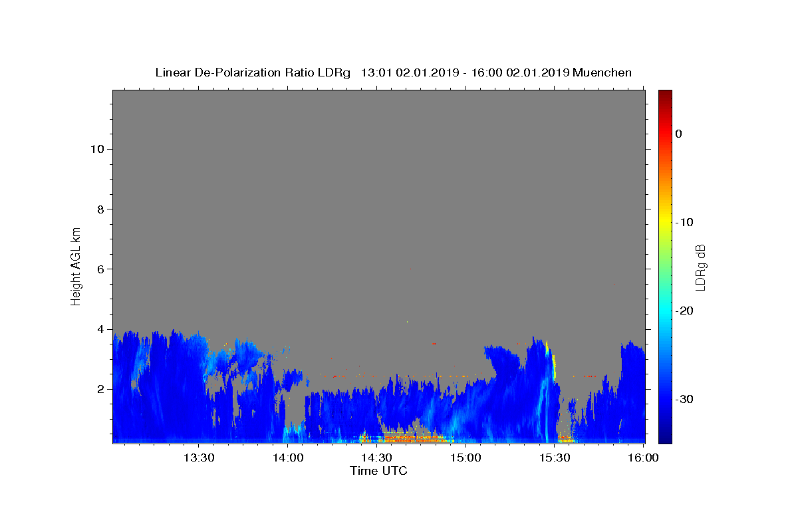The image size is (798, 532).
Task: Click the 'LDRg dB' colorbar label
Action: 700,267
